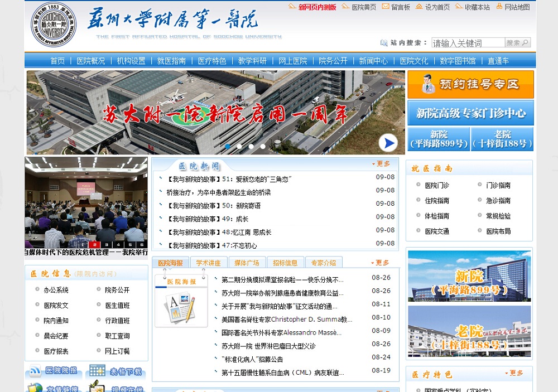Open 第二期分娩模拟课堂报名啦 item

click(x=282, y=279)
